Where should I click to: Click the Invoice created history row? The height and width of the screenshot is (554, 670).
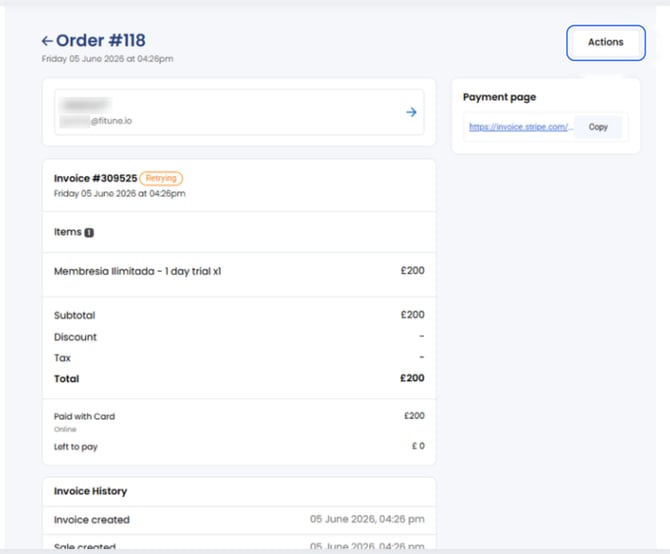coord(239,520)
